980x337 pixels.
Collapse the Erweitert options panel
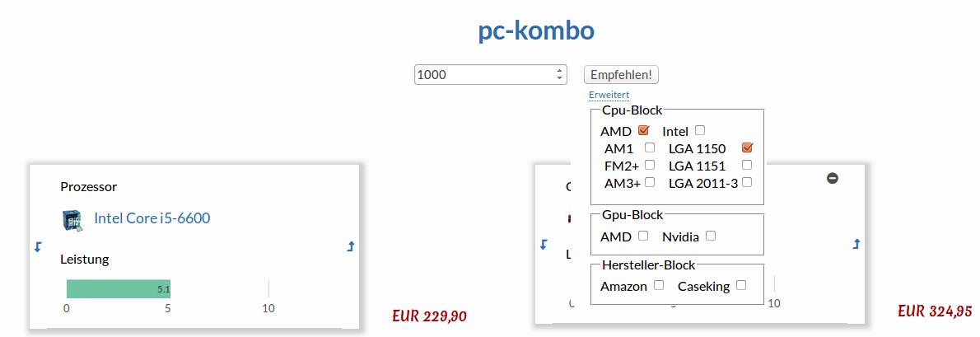(609, 95)
